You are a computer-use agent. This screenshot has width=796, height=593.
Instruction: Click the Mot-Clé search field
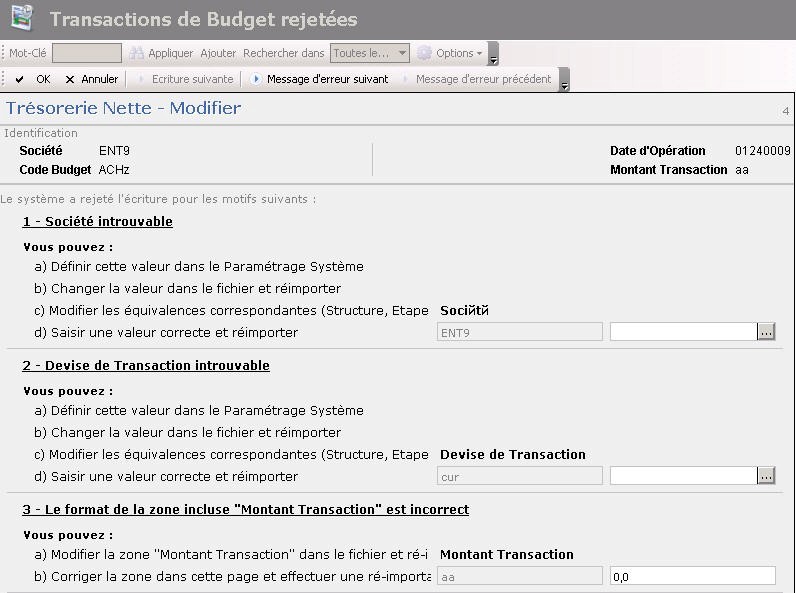[x=87, y=53]
